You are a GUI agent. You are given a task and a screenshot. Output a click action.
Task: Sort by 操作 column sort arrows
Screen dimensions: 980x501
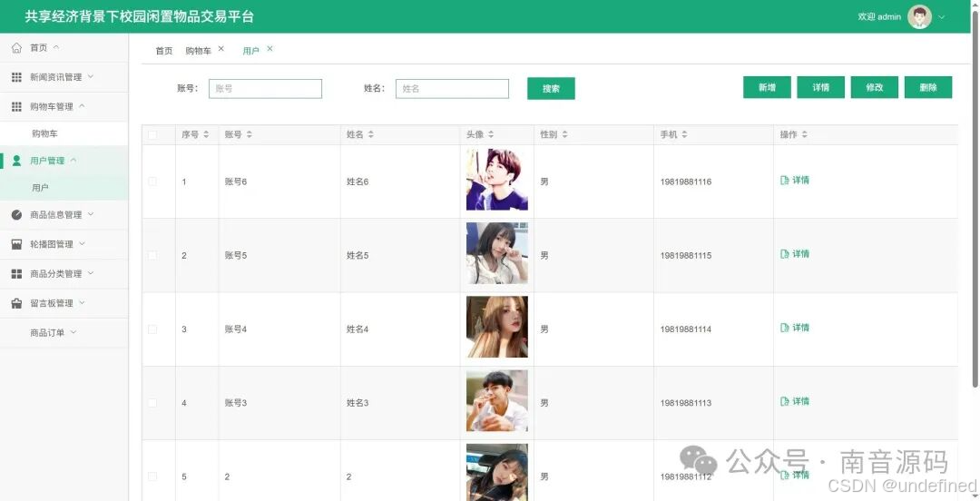(x=804, y=134)
